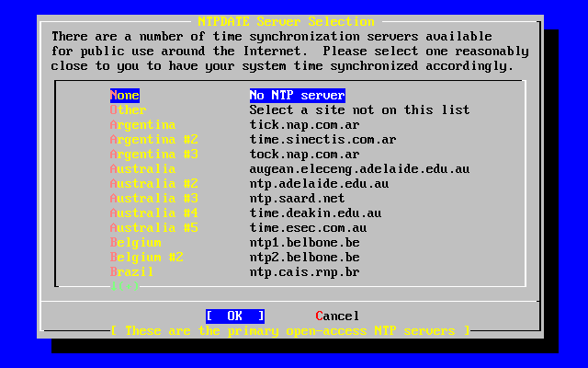Screen dimensions: 588x368
Task: Choose Australia #5 time.esec.com.au
Action: click(x=153, y=228)
